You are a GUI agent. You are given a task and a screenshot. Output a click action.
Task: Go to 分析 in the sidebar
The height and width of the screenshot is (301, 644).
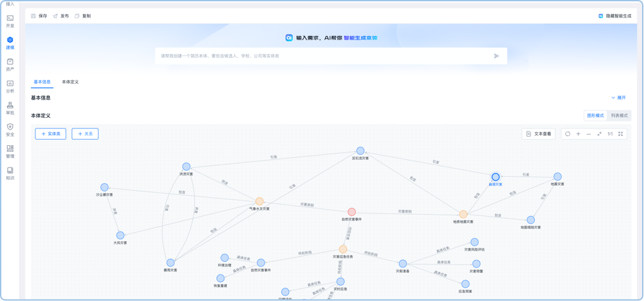pyautogui.click(x=10, y=86)
